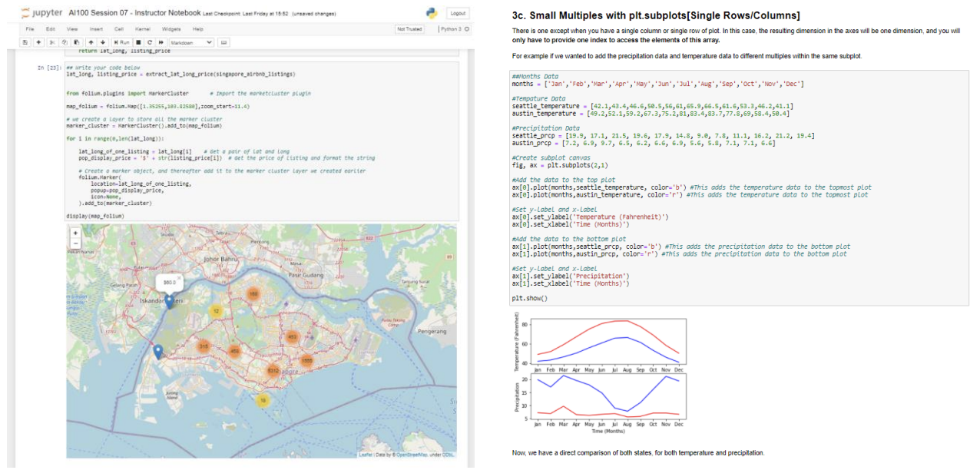This screenshot has height=470, width=980.
Task: Open the Insert menu
Action: click(96, 28)
